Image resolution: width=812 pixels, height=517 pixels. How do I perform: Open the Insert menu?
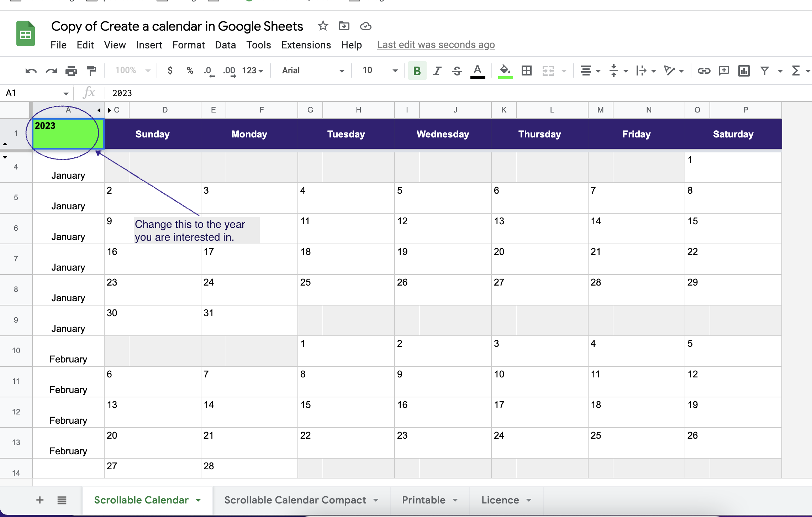149,45
